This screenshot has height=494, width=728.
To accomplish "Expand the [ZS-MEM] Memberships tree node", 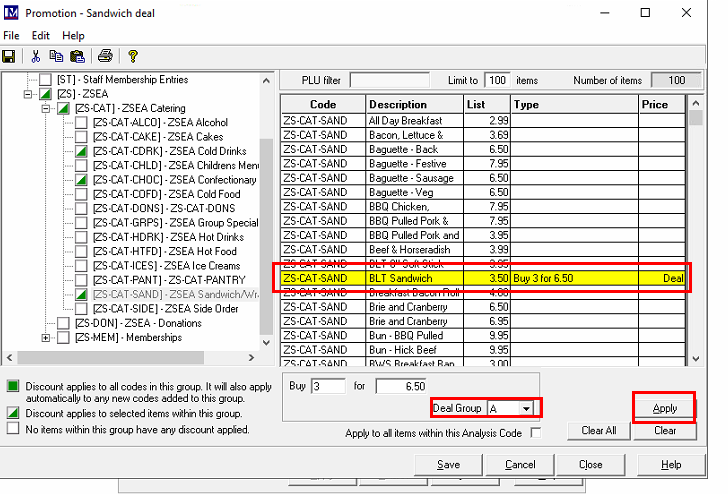I will tap(46, 338).
